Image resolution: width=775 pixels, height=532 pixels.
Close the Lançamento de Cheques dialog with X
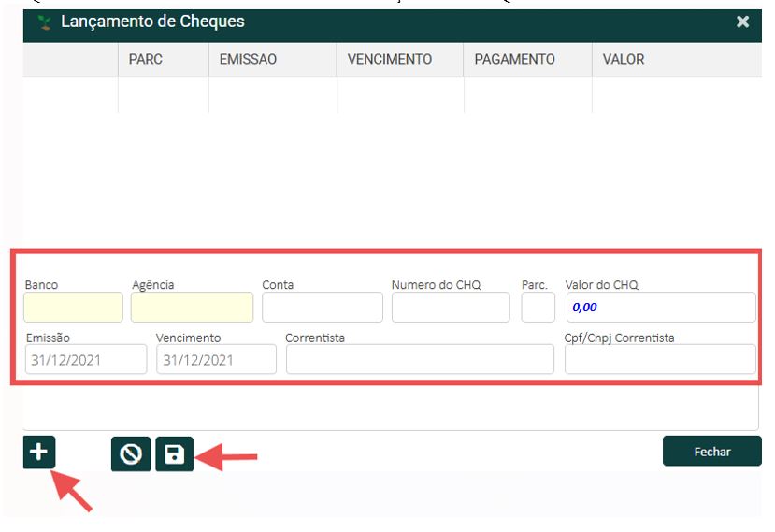(x=742, y=22)
